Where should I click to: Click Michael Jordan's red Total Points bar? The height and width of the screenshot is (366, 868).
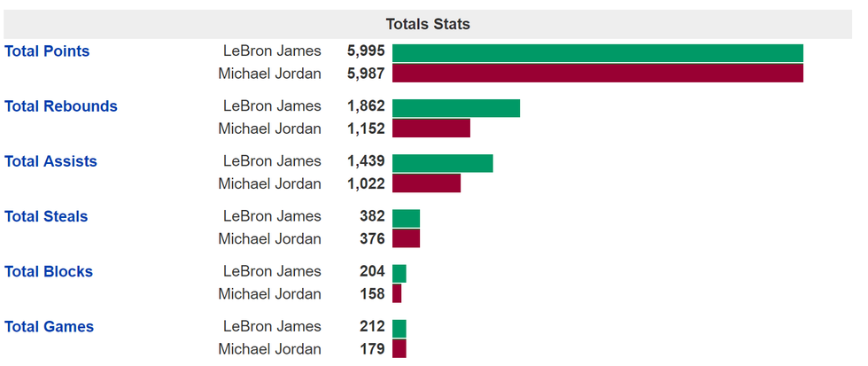(597, 73)
